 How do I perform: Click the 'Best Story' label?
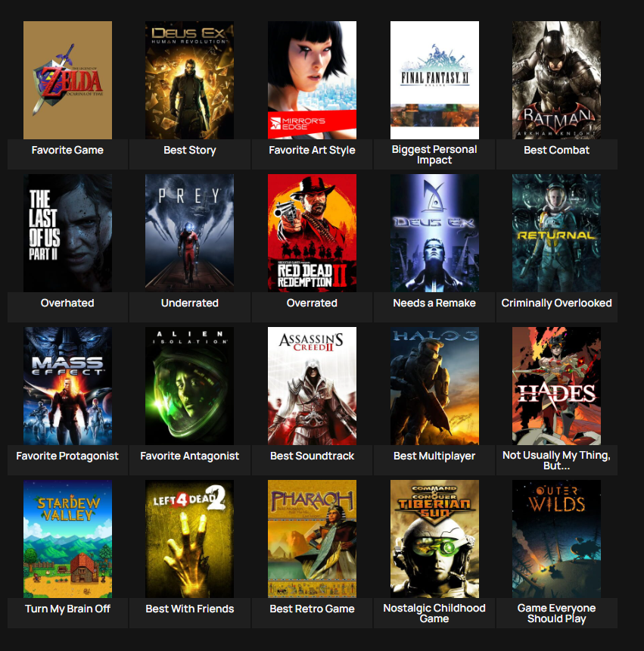tap(190, 150)
